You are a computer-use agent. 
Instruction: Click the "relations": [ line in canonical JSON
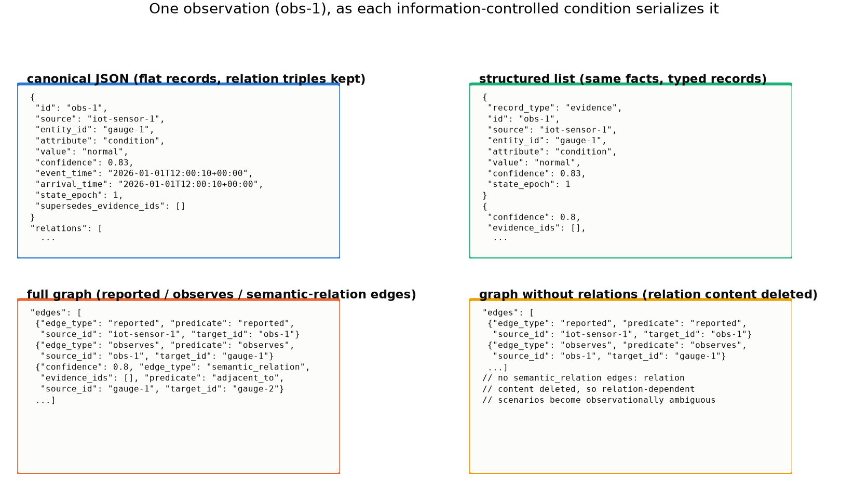click(x=66, y=228)
